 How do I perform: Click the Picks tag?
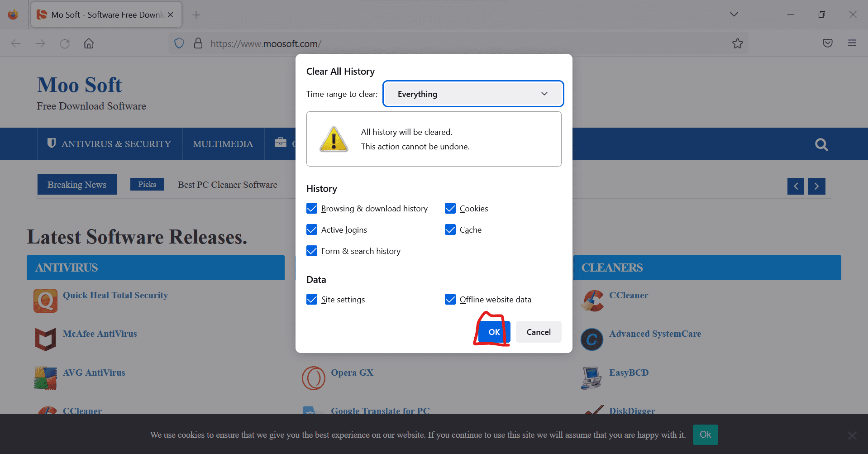[147, 184]
